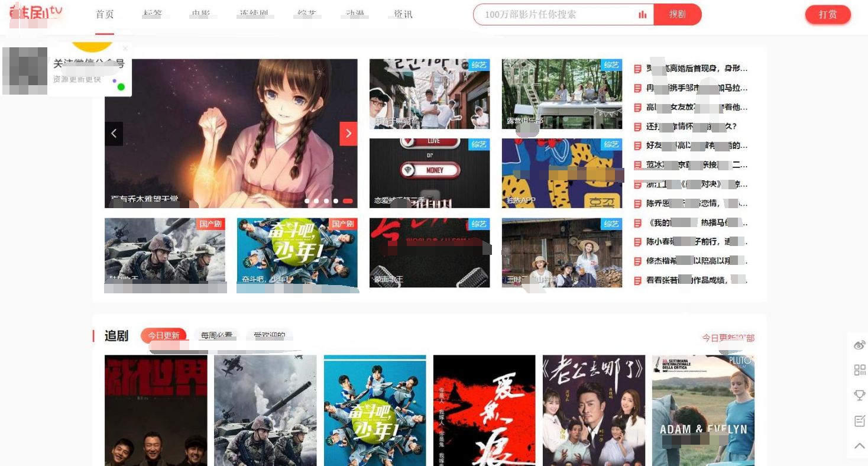Screen dimensions: 868x466
Task: Open the channel grid icon in sidebar
Action: 859,370
